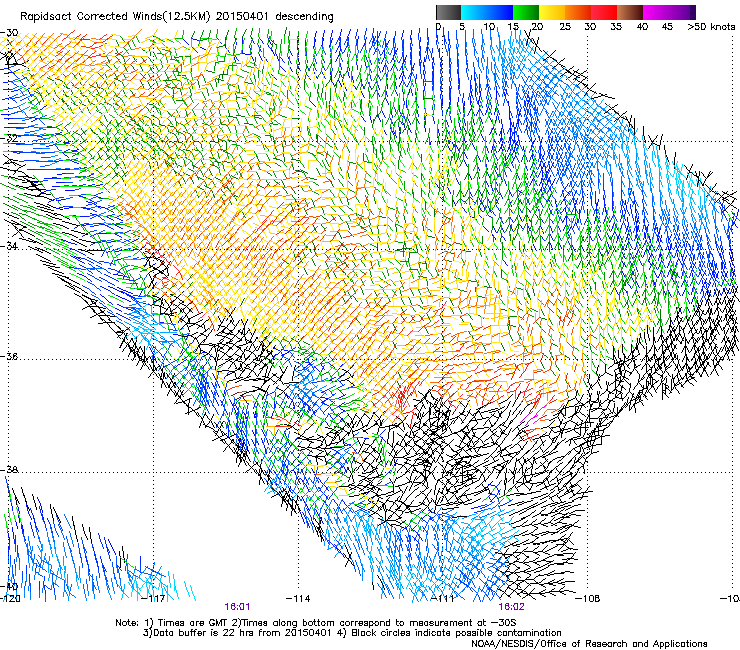Image resolution: width=740 pixels, height=650 pixels.
Task: Click the '20' legend scale label
Action: tap(538, 27)
